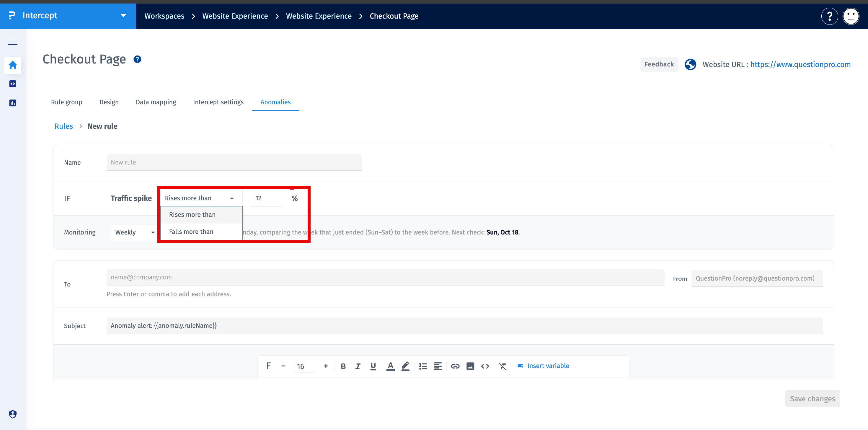
Task: Go to the home icon in sidebar
Action: 12,65
